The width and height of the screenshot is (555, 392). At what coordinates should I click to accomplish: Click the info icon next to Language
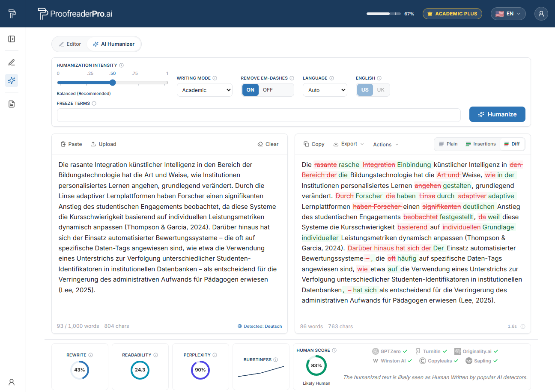click(332, 78)
